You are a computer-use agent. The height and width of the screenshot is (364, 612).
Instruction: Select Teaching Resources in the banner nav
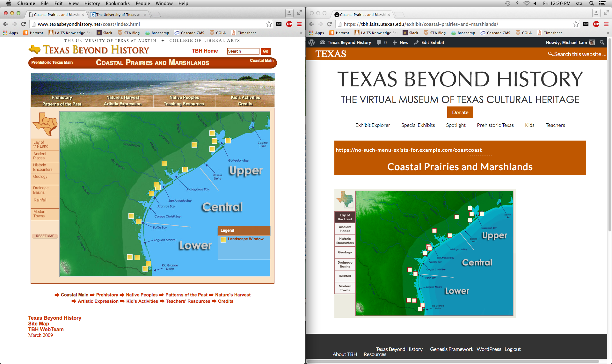184,104
